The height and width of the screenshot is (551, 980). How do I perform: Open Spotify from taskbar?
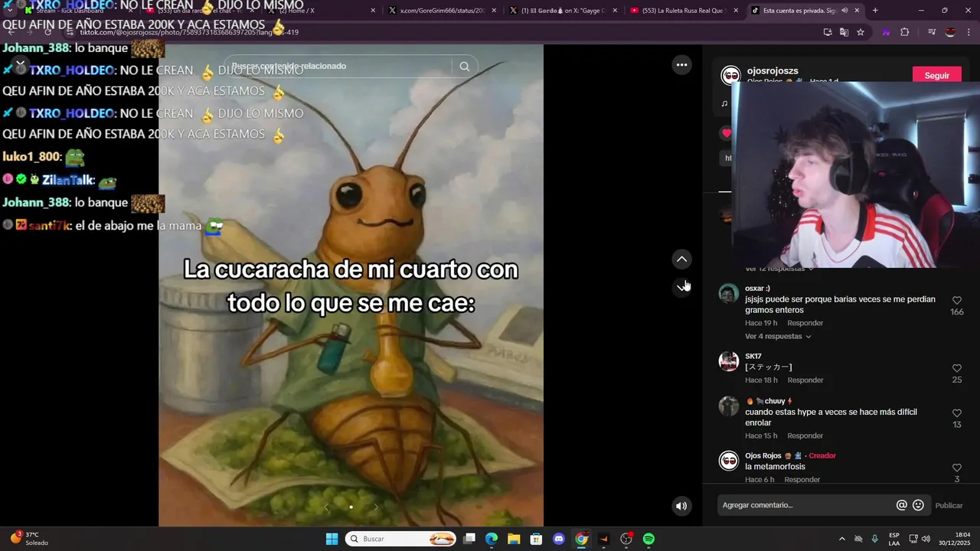(x=648, y=539)
